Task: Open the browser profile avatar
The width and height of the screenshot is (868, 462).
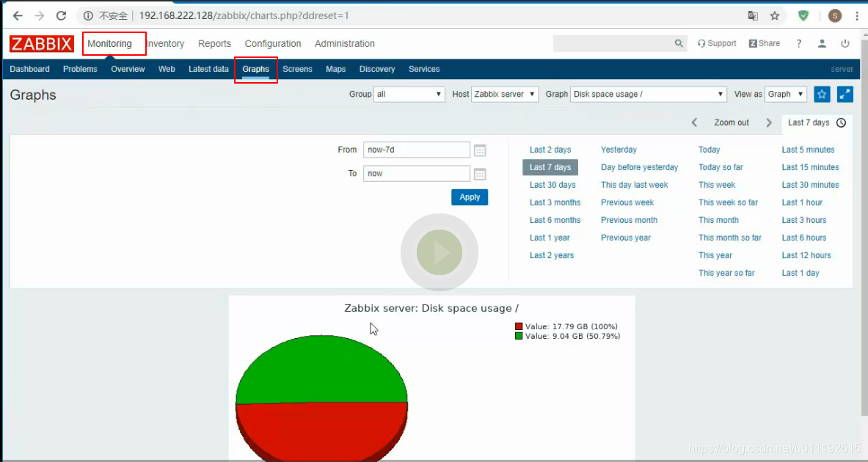Action: click(x=835, y=15)
